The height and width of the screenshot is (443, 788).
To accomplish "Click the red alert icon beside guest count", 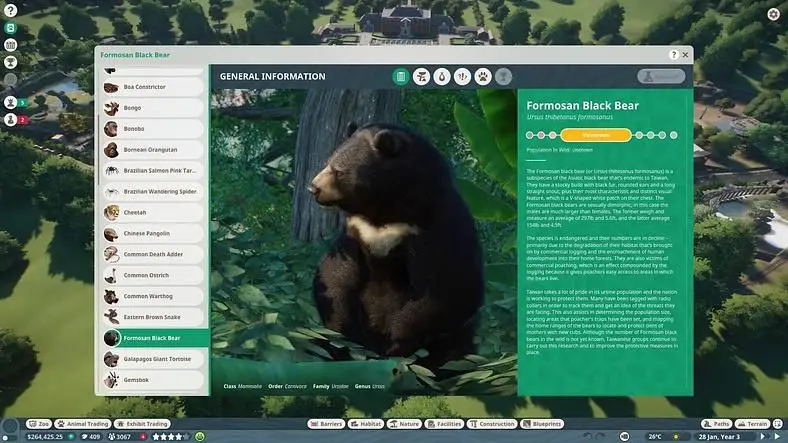I will point(143,437).
